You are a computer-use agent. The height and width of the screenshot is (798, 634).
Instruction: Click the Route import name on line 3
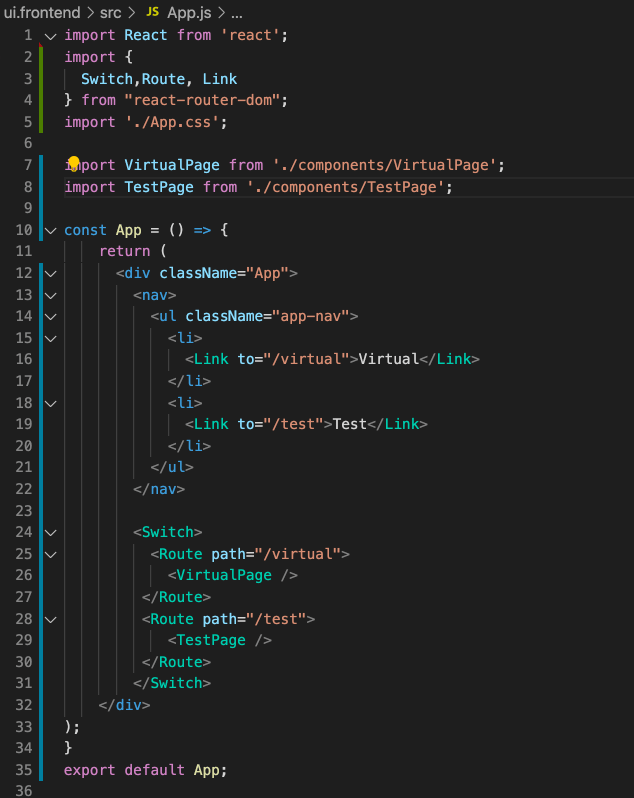(163, 79)
